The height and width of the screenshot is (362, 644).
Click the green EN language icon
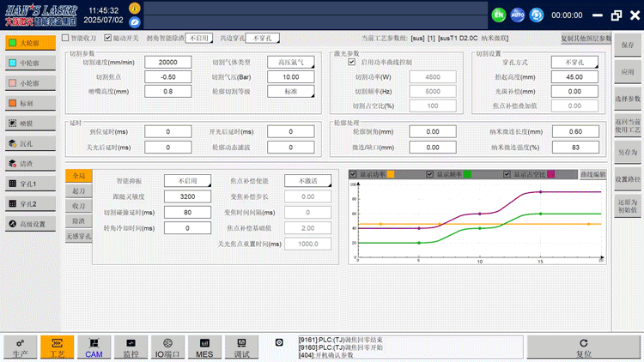click(499, 15)
